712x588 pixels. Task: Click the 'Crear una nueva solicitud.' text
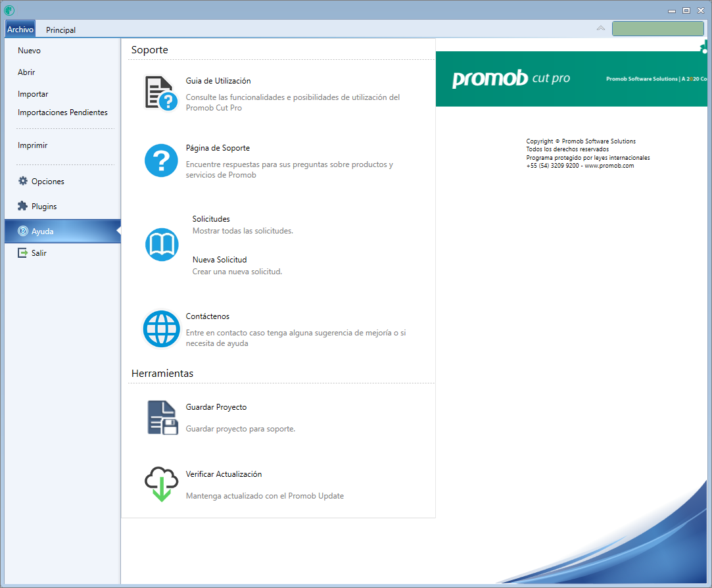pyautogui.click(x=237, y=272)
